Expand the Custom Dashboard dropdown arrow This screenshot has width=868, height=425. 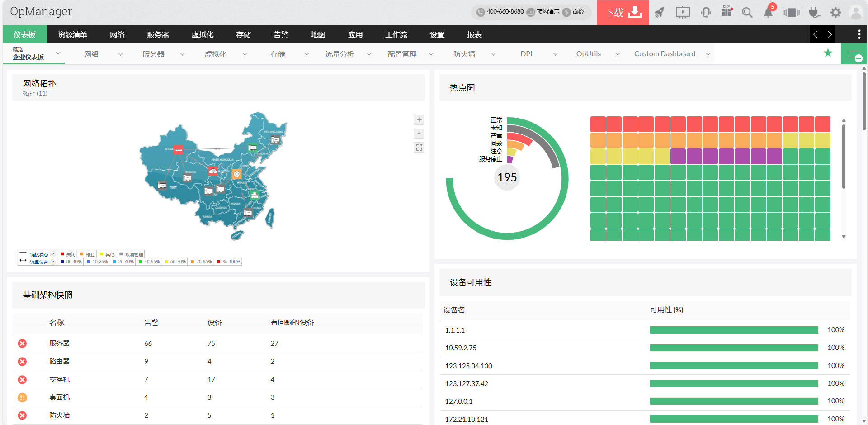pos(708,54)
